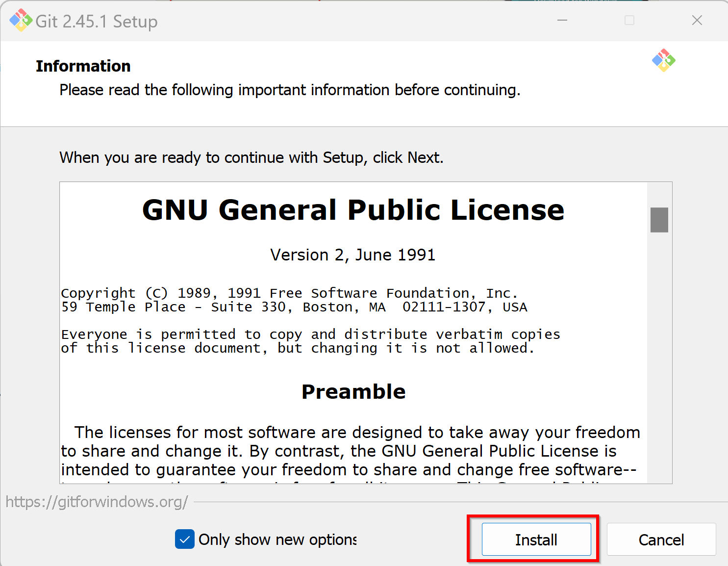728x566 pixels.
Task: Click the Install button
Action: tap(536, 539)
